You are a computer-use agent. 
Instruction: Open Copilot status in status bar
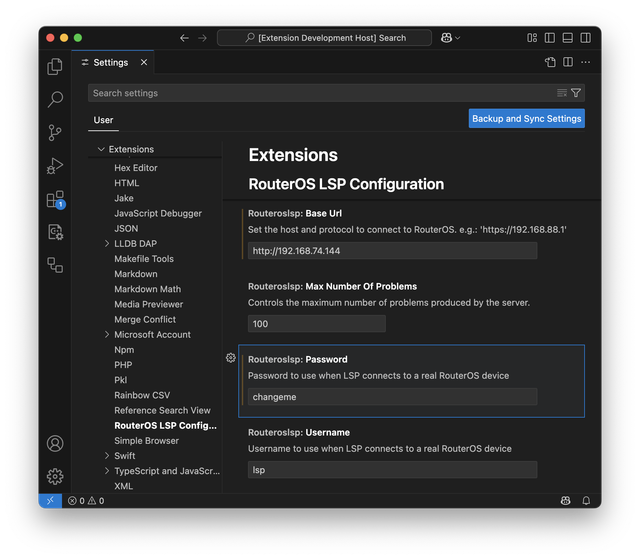565,501
